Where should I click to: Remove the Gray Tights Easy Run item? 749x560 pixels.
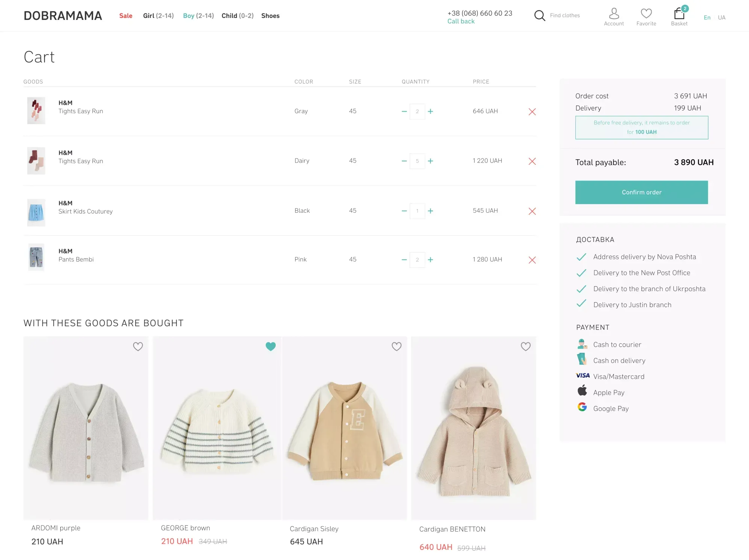[x=532, y=112]
